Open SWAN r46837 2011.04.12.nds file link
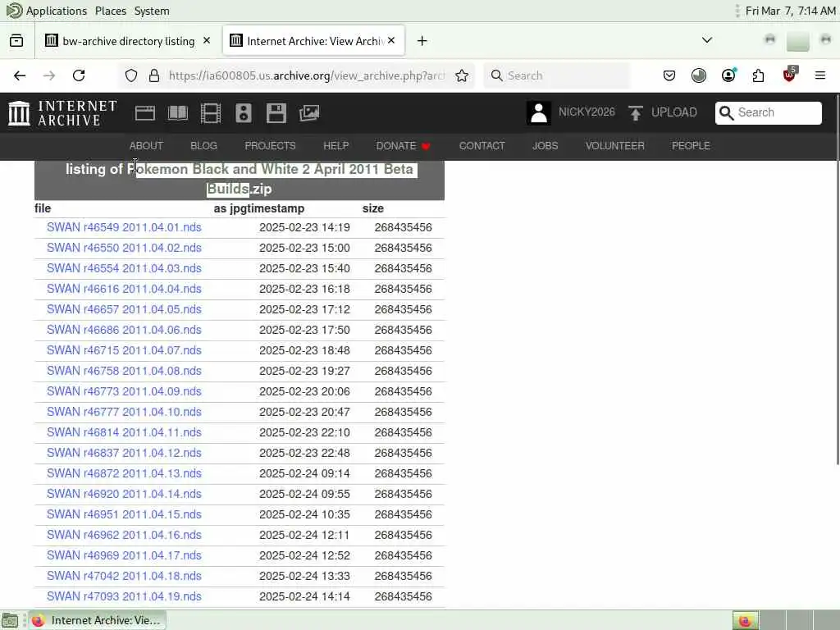The image size is (840, 630). click(x=124, y=453)
